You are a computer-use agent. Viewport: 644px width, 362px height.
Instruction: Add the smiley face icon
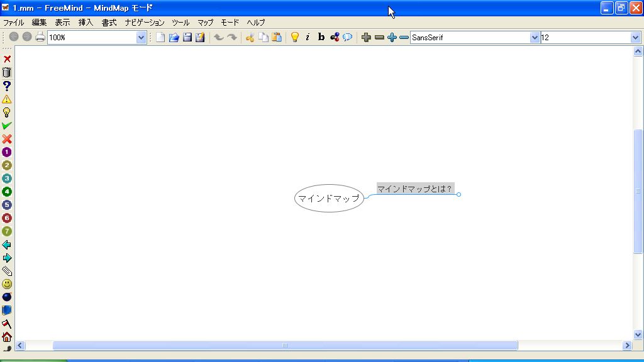point(6,284)
